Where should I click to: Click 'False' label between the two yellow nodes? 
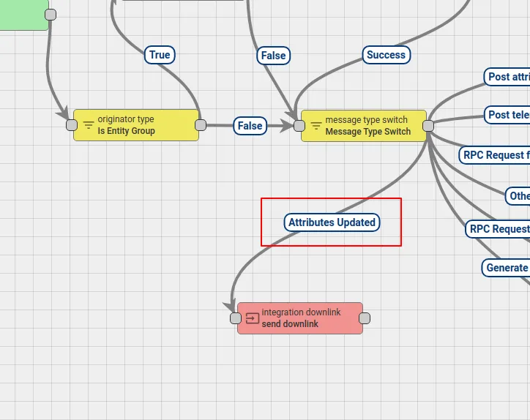[250, 126]
